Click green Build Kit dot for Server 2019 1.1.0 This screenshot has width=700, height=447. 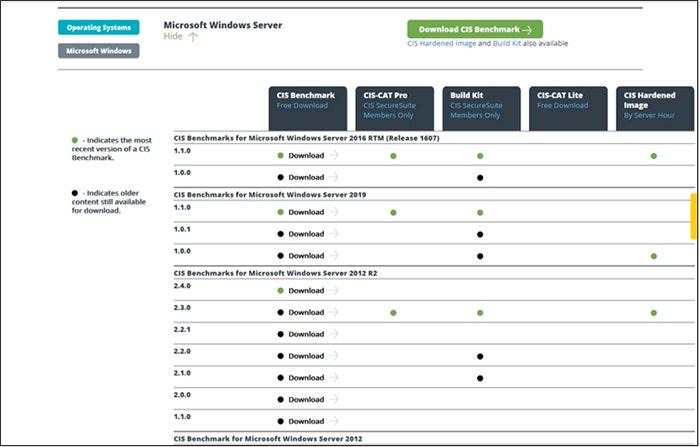coord(480,213)
